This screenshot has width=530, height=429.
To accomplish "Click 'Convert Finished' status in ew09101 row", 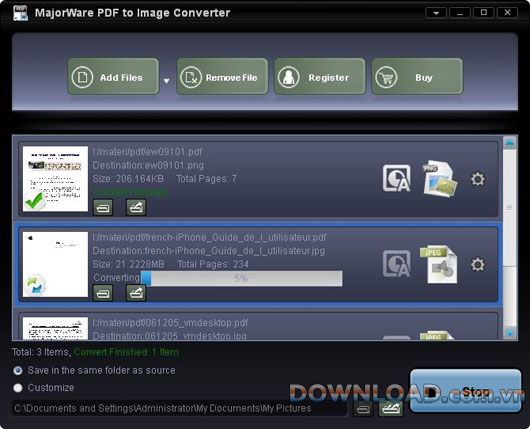I will (x=130, y=192).
